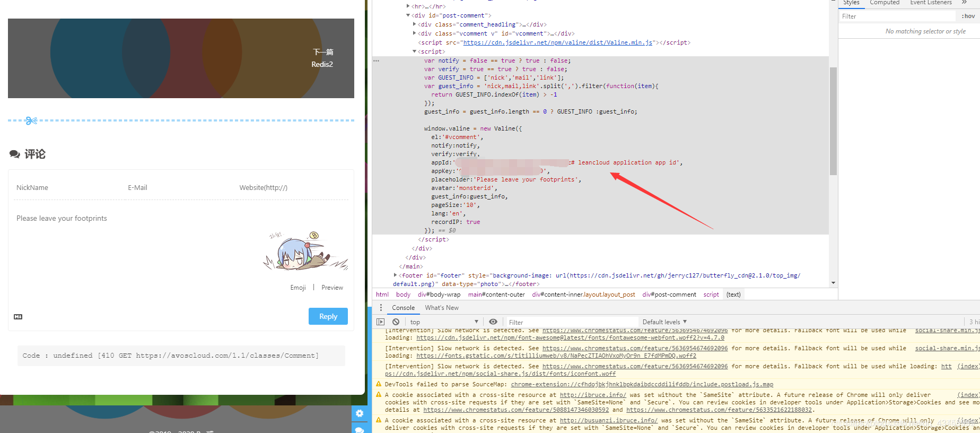This screenshot has width=980, height=433.
Task: Select main#content-outer breadcrumb
Action: 496,295
